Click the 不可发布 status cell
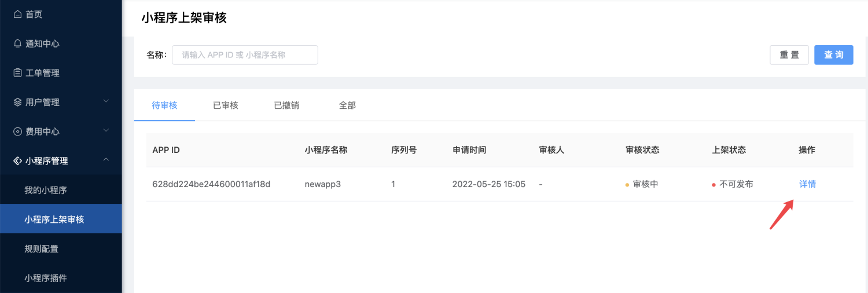The width and height of the screenshot is (868, 293). tap(733, 184)
